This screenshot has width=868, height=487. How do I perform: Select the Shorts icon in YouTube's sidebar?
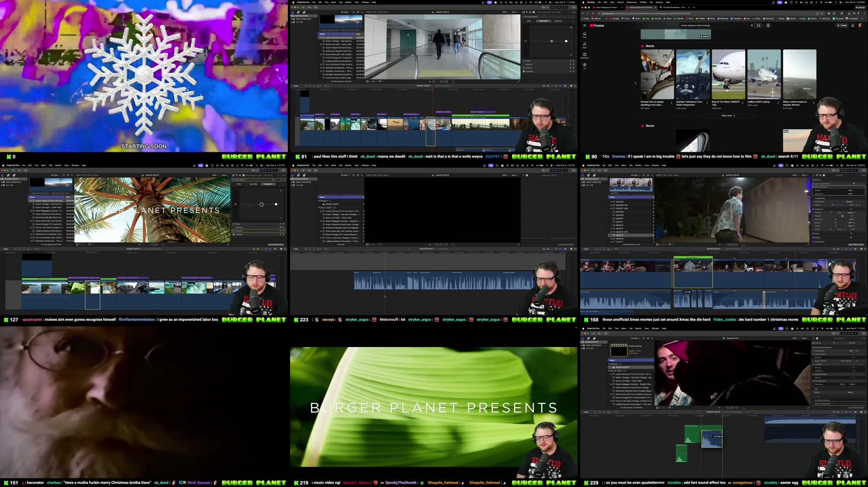(x=585, y=44)
